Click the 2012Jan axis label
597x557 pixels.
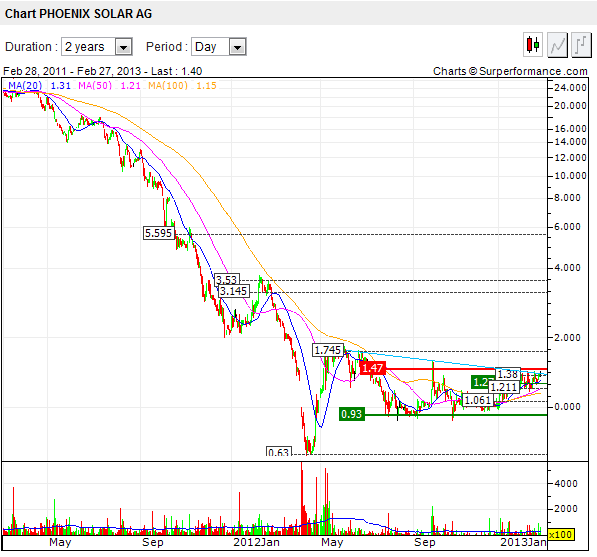click(x=256, y=542)
